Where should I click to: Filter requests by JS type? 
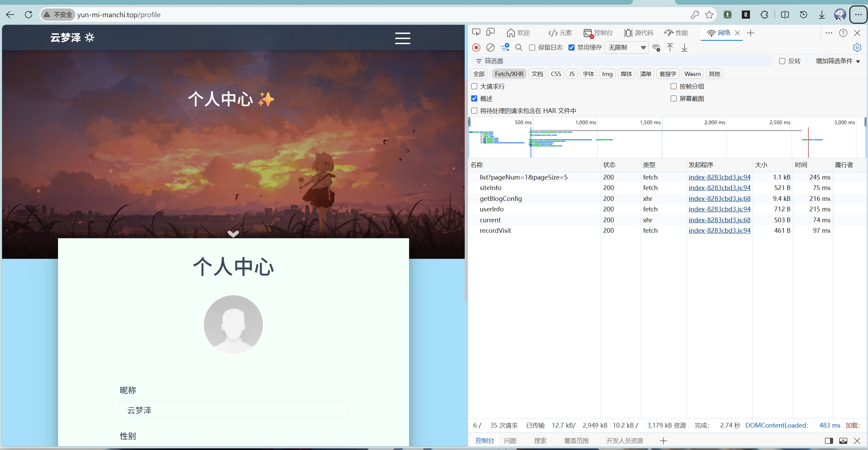coord(572,74)
